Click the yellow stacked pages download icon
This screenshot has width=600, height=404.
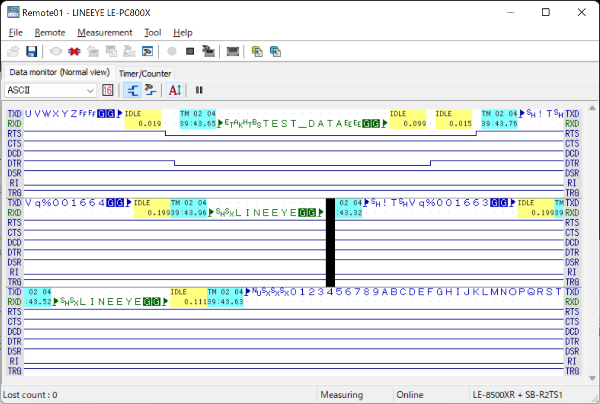click(257, 51)
